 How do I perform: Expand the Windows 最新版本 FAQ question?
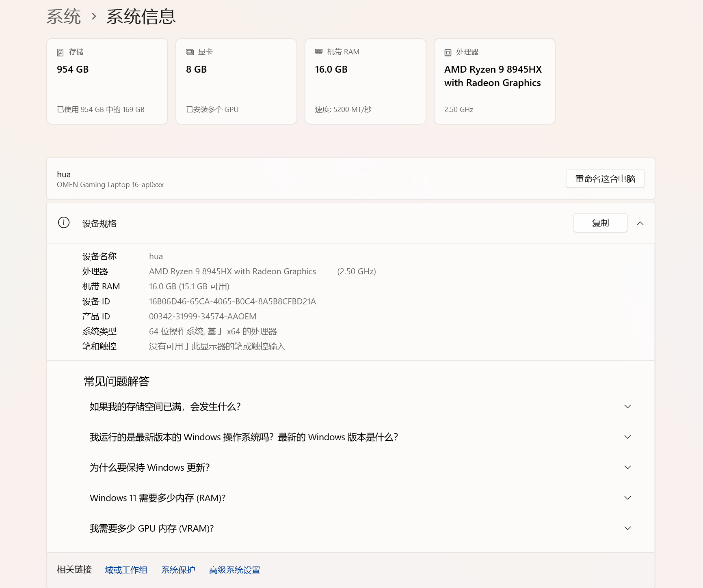pos(627,437)
